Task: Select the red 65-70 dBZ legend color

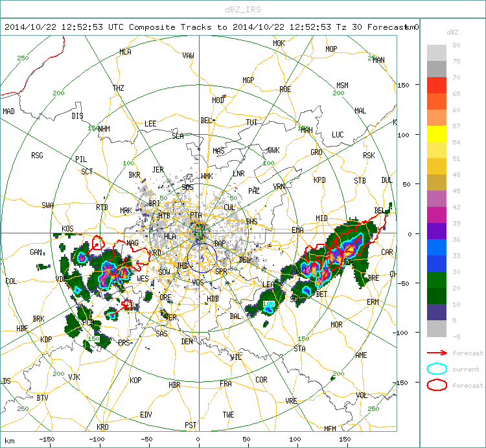Action: pyautogui.click(x=437, y=86)
